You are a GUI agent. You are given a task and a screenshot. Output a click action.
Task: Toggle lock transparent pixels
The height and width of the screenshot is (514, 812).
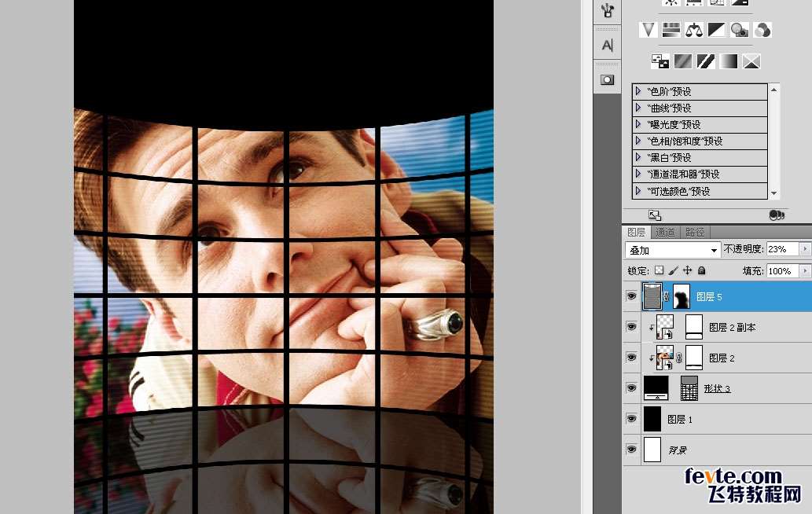(x=660, y=270)
